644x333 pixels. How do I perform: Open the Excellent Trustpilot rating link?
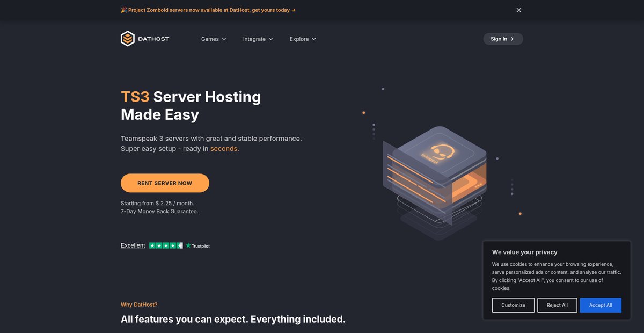pyautogui.click(x=133, y=245)
